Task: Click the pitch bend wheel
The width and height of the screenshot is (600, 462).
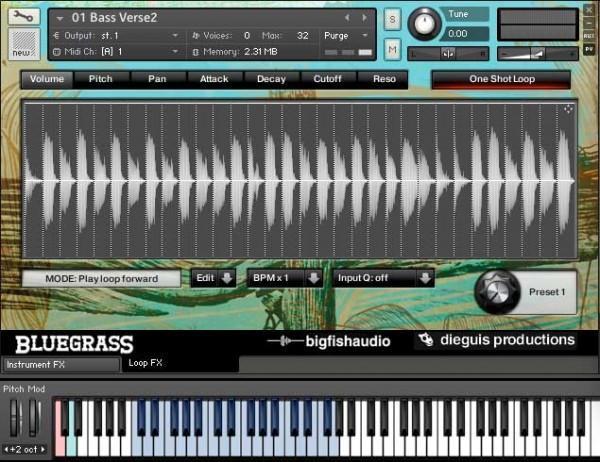Action: pyautogui.click(x=15, y=418)
